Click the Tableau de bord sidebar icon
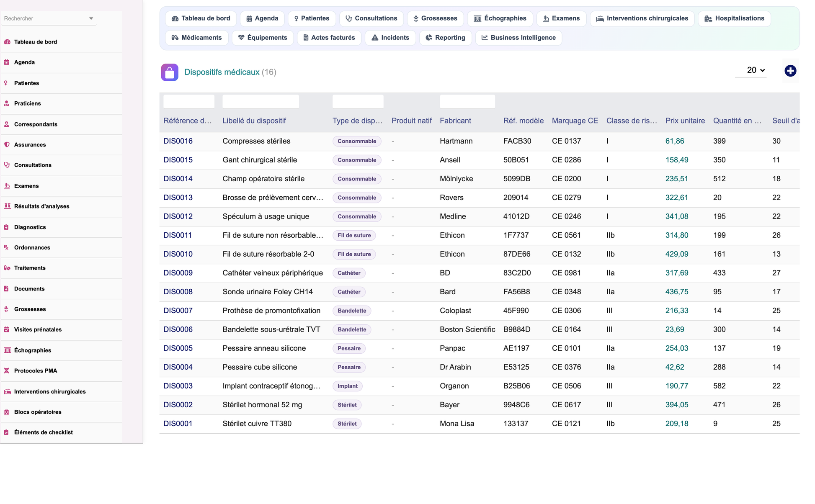Viewport: 815px width, 504px height. (x=7, y=42)
